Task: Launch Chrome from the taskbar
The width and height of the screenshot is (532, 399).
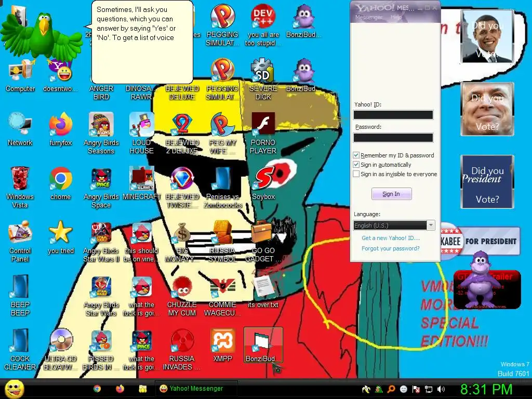Action: 97,389
